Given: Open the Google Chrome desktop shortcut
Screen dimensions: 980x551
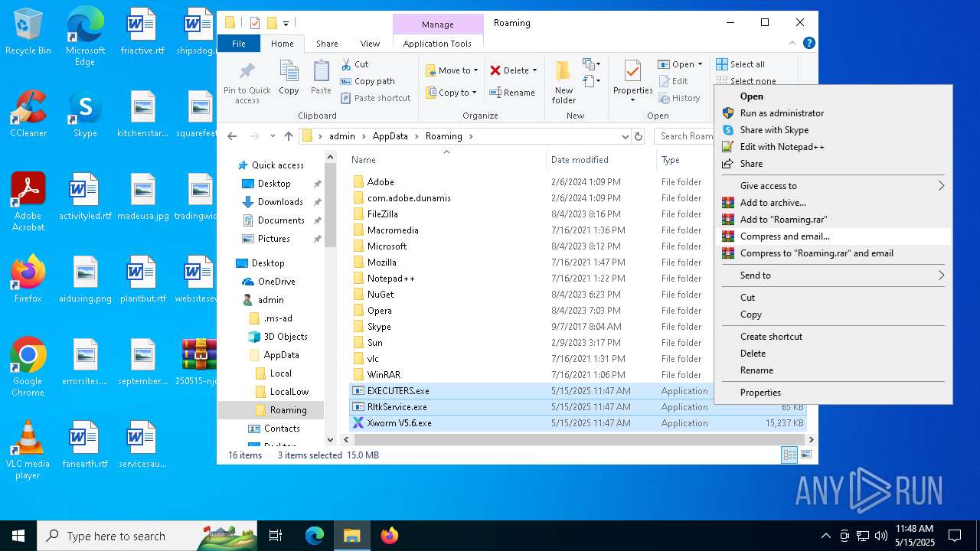Looking at the screenshot, I should click(28, 367).
